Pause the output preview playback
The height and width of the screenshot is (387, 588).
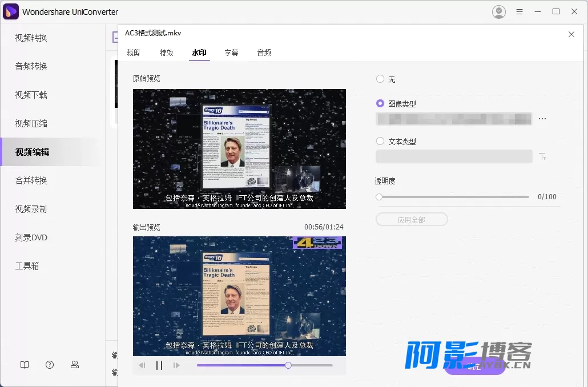pyautogui.click(x=159, y=365)
